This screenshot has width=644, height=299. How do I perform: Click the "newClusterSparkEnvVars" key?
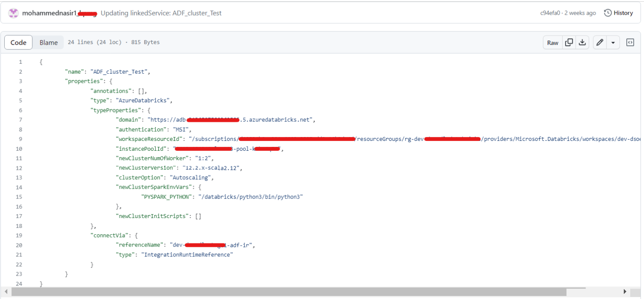tap(154, 187)
